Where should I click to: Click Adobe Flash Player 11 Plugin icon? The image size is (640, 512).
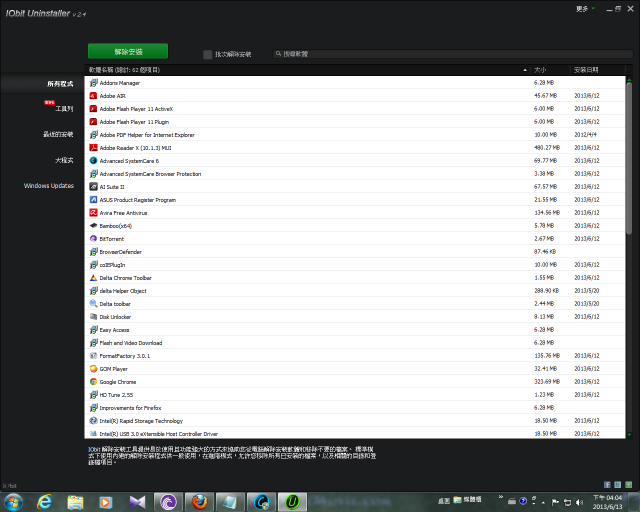(x=93, y=122)
